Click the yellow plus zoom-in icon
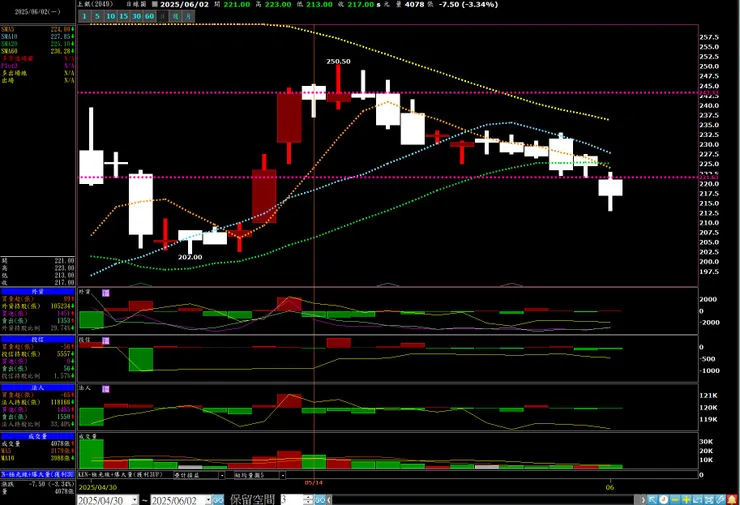This screenshot has height=505, width=740. pyautogui.click(x=686, y=499)
